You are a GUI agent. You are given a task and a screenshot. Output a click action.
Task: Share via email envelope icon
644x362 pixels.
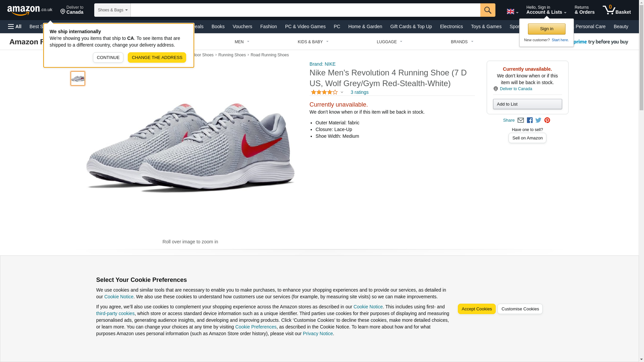(521, 120)
